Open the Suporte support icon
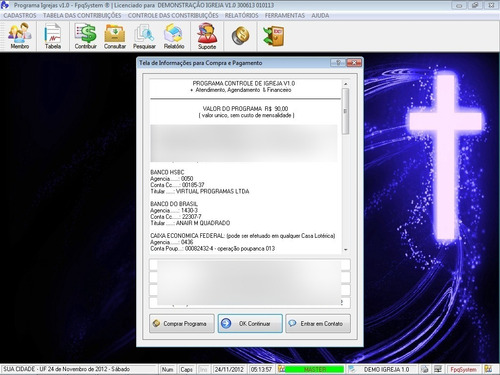Image resolution: width=500 pixels, height=375 pixels. tap(207, 36)
